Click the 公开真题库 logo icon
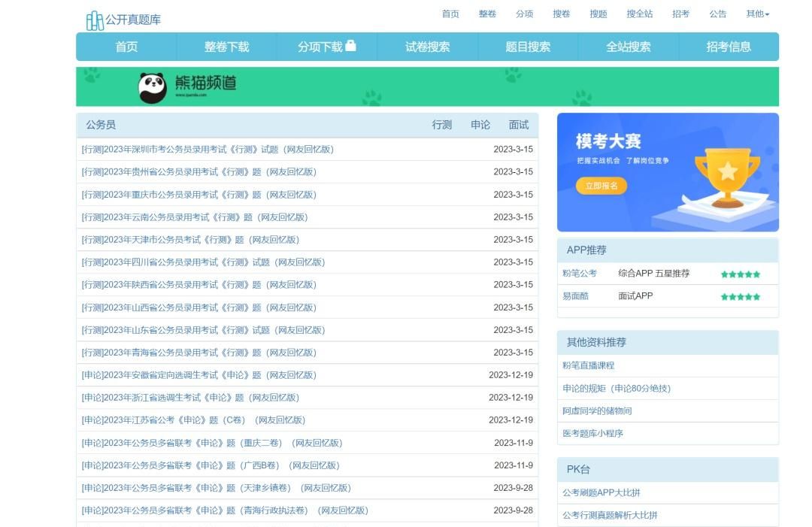 (x=95, y=20)
